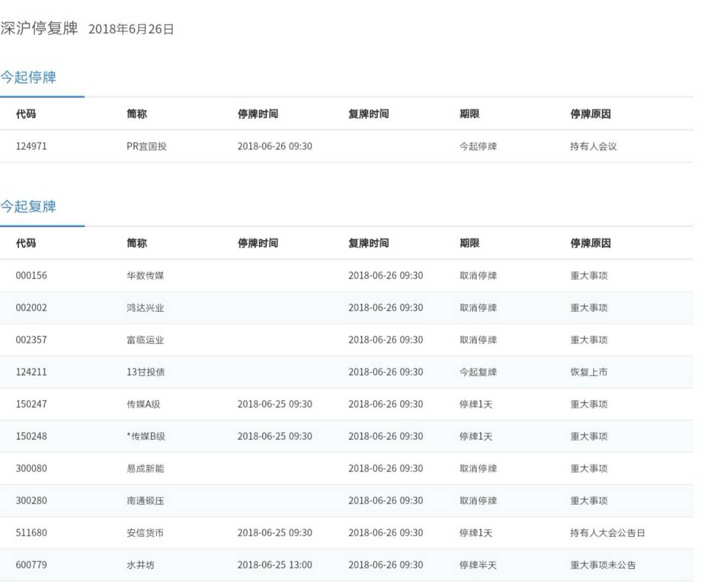The image size is (708, 588).
Task: Click stock code 124971
Action: pos(31,146)
